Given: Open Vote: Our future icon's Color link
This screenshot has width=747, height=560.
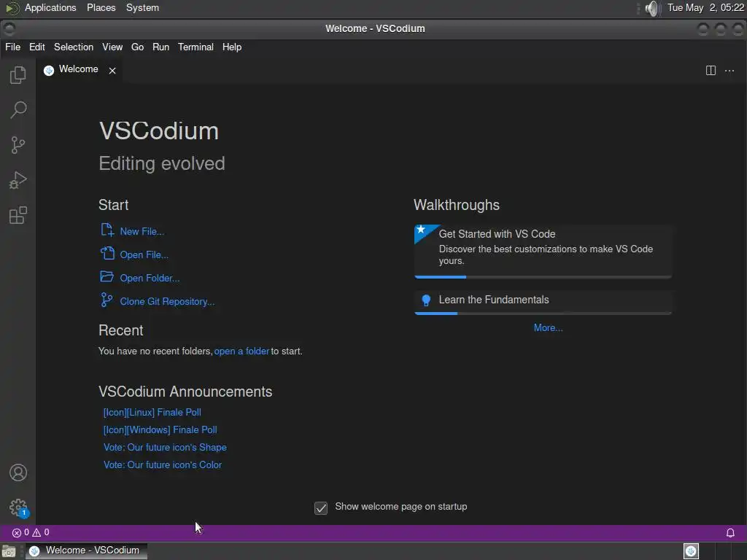Looking at the screenshot, I should (163, 464).
